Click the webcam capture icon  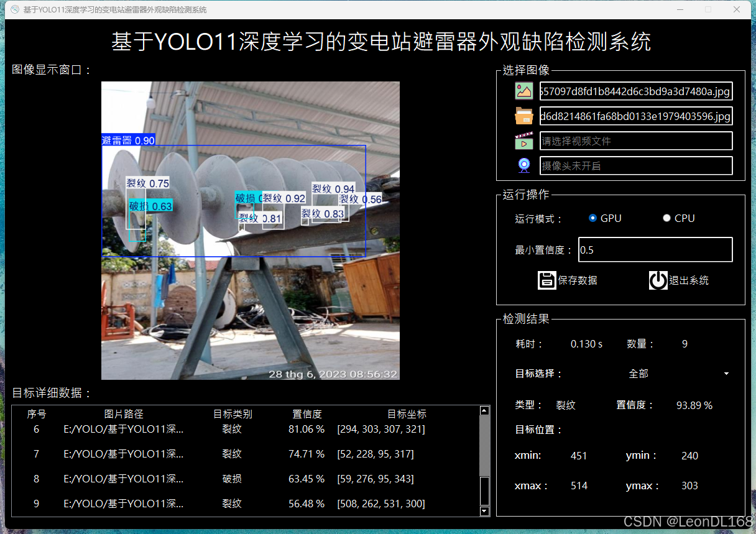click(x=524, y=165)
